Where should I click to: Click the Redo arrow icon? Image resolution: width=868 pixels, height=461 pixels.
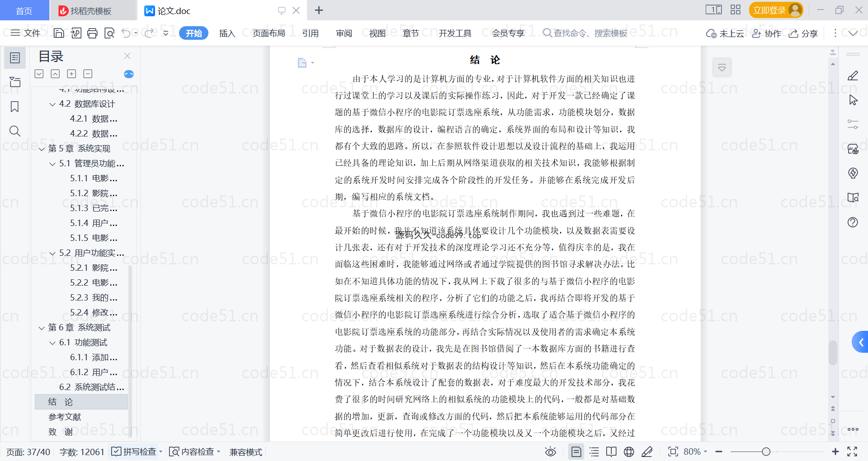click(x=149, y=33)
